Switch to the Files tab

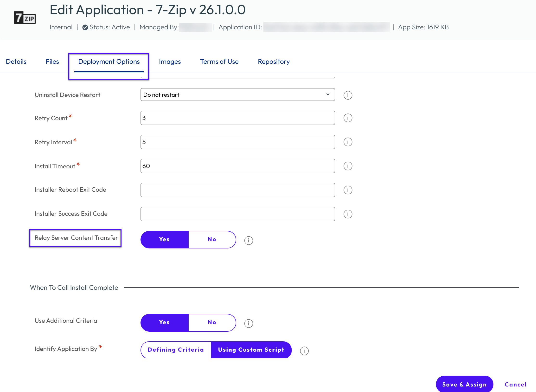click(x=52, y=62)
